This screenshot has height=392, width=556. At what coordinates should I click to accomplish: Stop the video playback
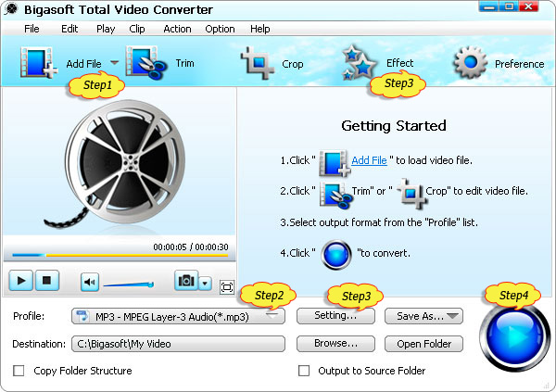(x=46, y=281)
